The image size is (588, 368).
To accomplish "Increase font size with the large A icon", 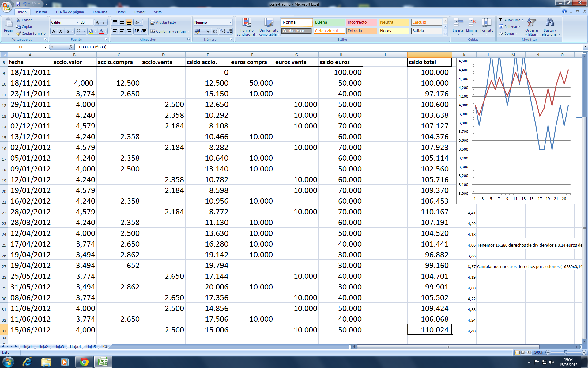I will point(97,22).
